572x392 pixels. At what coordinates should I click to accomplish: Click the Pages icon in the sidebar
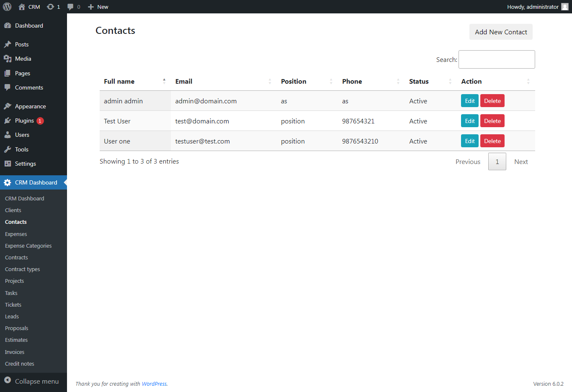pyautogui.click(x=8, y=73)
